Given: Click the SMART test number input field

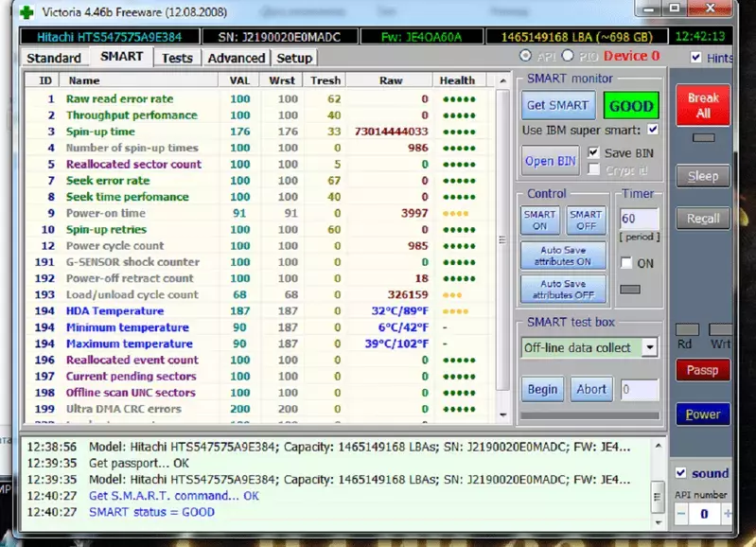Looking at the screenshot, I should [640, 389].
